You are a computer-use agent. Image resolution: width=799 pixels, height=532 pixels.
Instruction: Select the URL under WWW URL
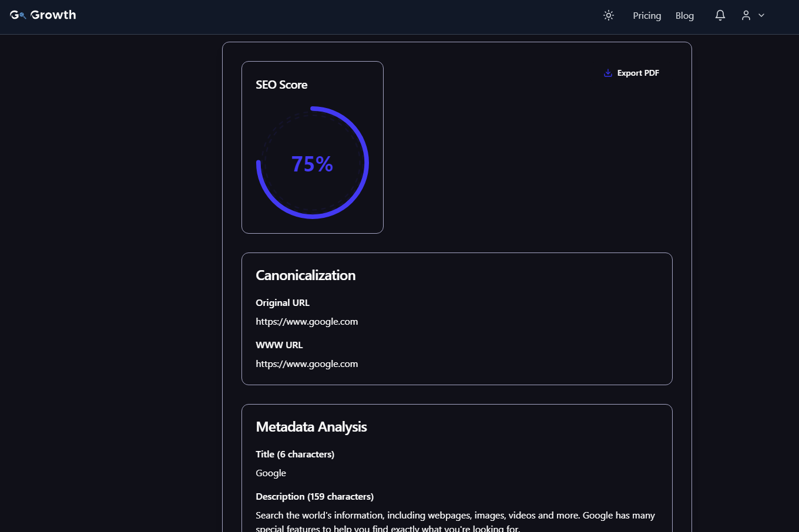(307, 364)
